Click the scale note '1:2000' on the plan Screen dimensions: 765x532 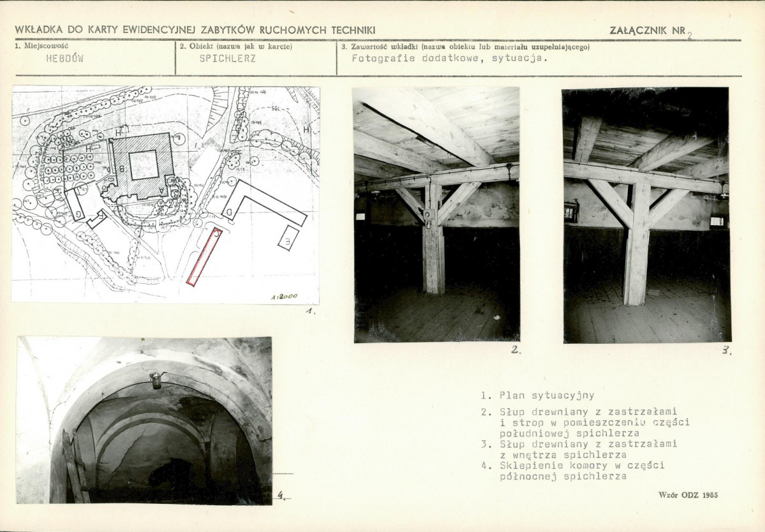point(284,297)
